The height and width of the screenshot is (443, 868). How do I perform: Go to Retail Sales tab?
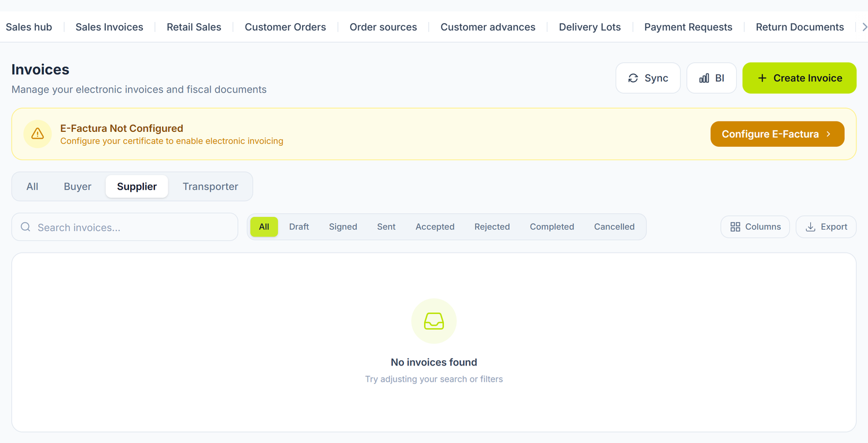click(194, 27)
